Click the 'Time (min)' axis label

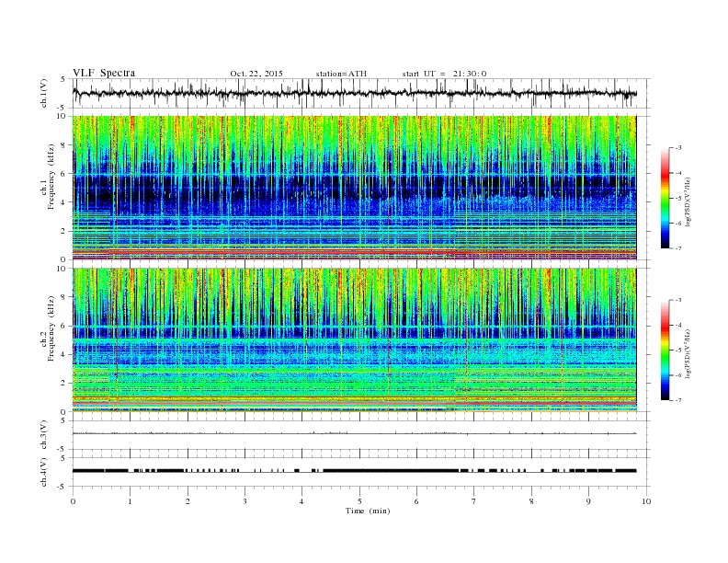point(368,511)
